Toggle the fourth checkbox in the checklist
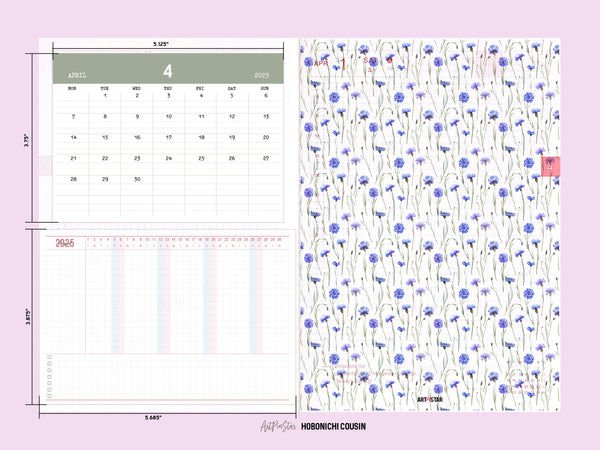 click(48, 378)
